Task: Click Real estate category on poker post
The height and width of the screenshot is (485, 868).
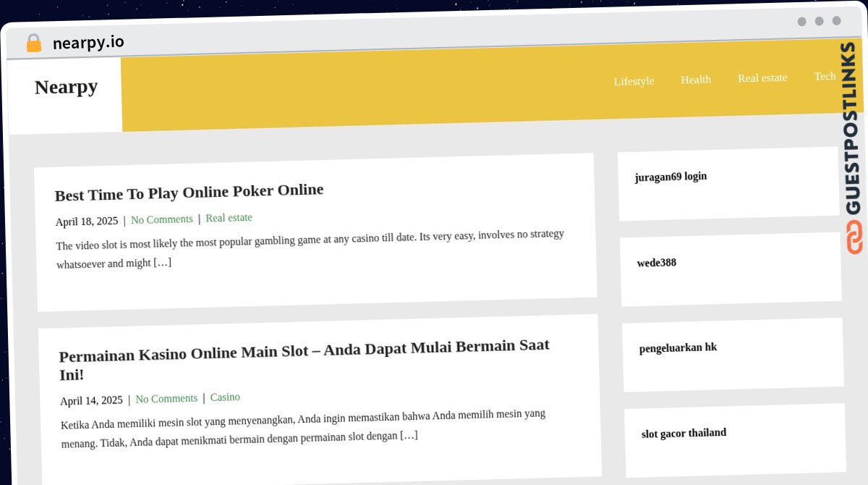Action: pyautogui.click(x=229, y=218)
